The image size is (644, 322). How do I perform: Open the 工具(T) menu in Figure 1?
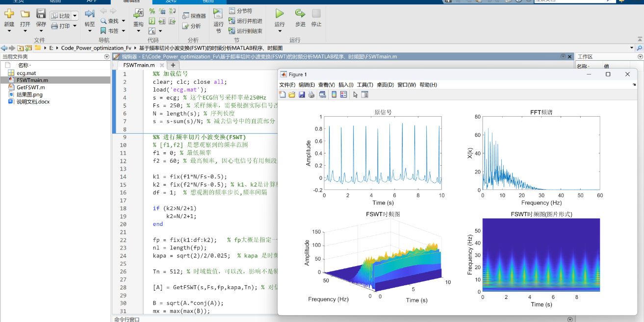[x=365, y=85]
